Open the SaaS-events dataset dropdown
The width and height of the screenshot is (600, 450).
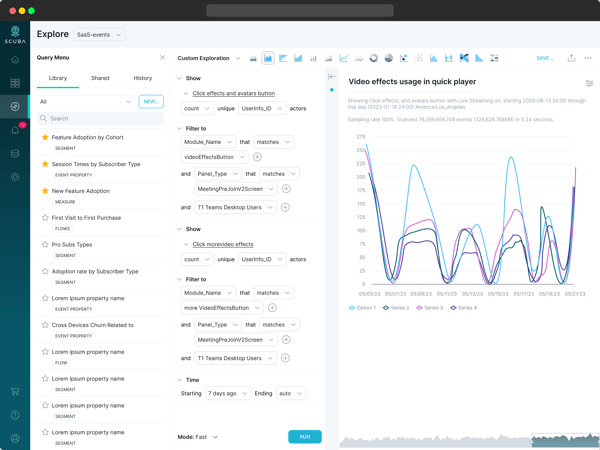[x=99, y=35]
